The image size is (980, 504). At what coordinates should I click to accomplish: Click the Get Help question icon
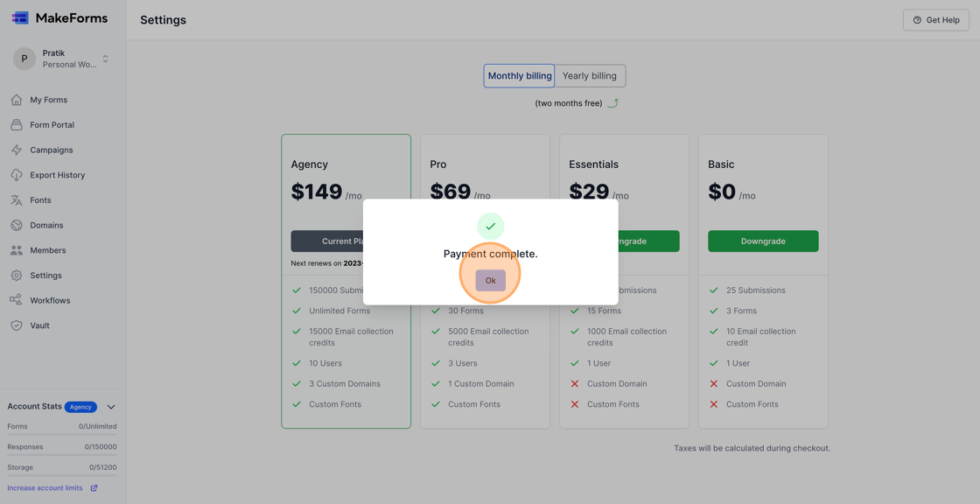(x=916, y=19)
